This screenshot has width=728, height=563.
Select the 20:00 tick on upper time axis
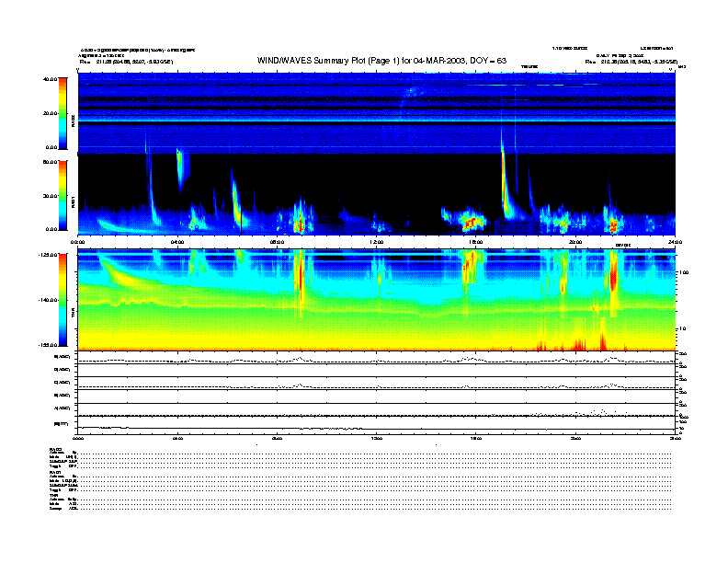(x=575, y=241)
